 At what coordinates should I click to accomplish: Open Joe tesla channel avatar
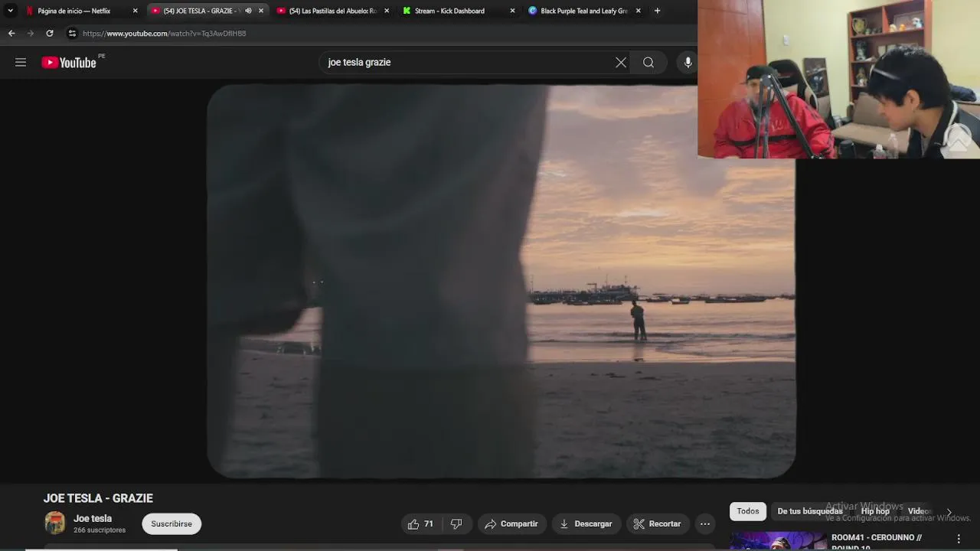(x=55, y=523)
